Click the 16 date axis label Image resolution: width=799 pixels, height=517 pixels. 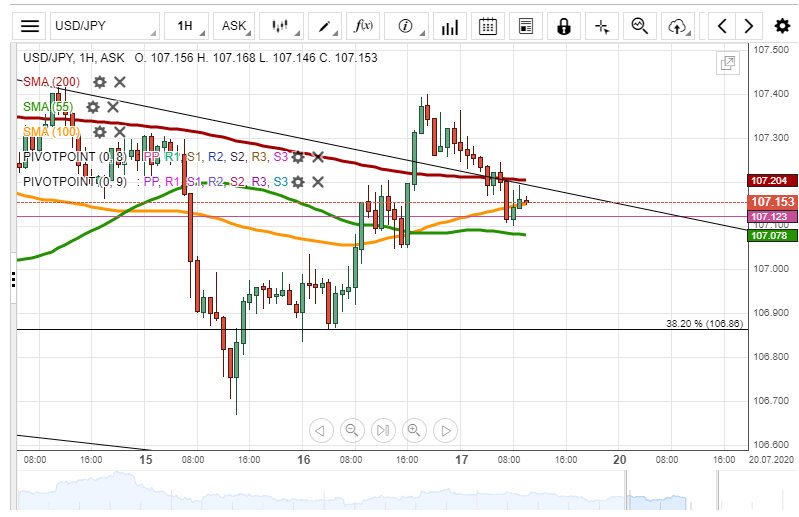304,460
